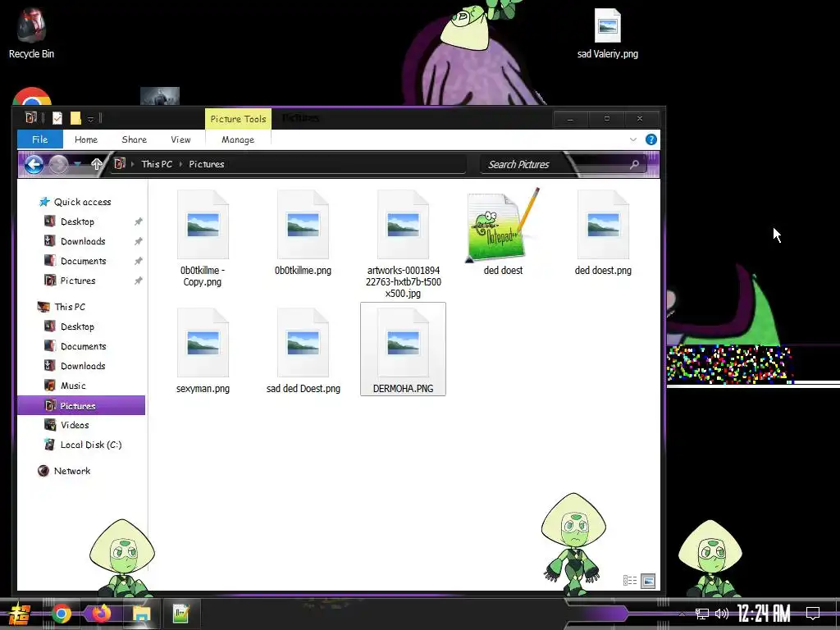
Task: Switch to details view layout
Action: [630, 581]
